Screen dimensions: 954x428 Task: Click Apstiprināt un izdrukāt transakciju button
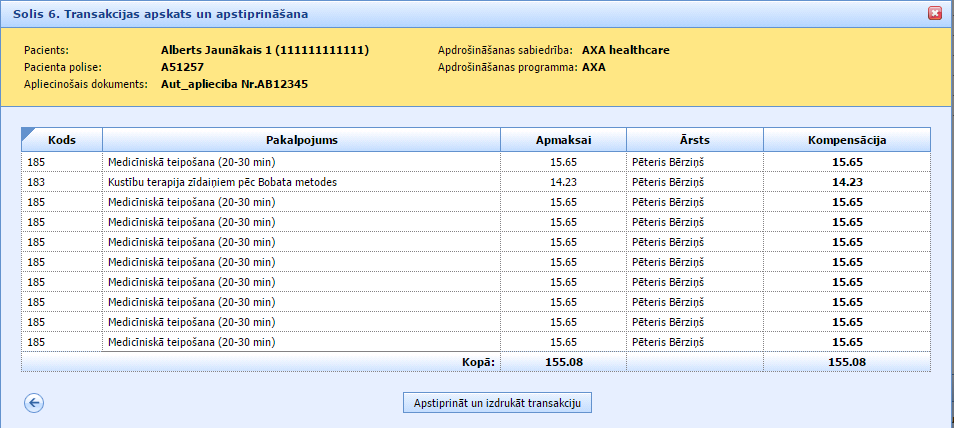(498, 403)
